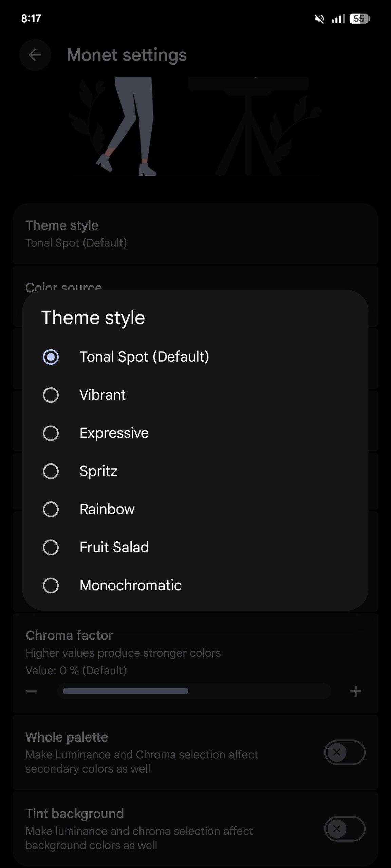Screen dimensions: 391x868
Task: Decrease chroma factor with minus icon
Action: (x=31, y=691)
